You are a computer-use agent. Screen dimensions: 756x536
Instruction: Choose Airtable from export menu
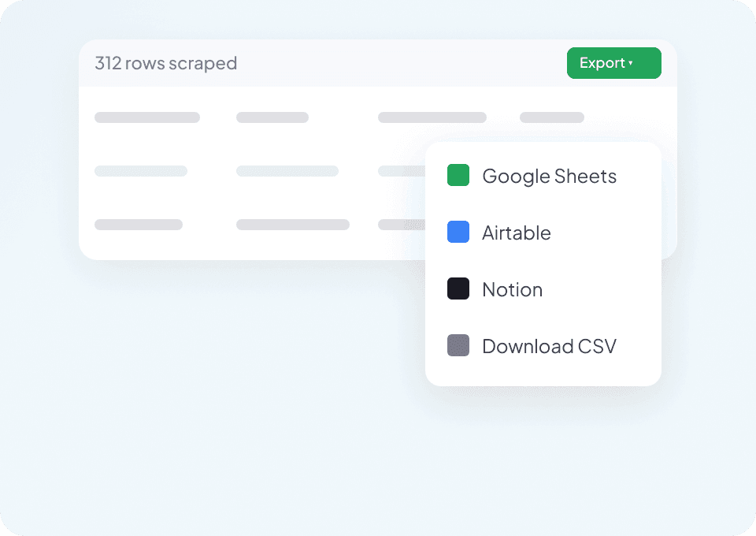543,232
